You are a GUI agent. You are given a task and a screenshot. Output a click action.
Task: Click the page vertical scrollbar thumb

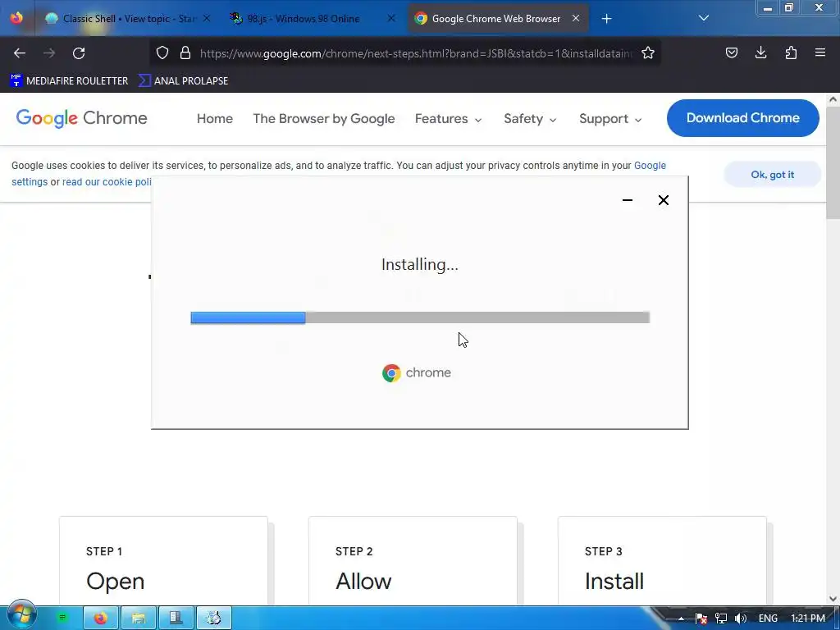[833, 163]
